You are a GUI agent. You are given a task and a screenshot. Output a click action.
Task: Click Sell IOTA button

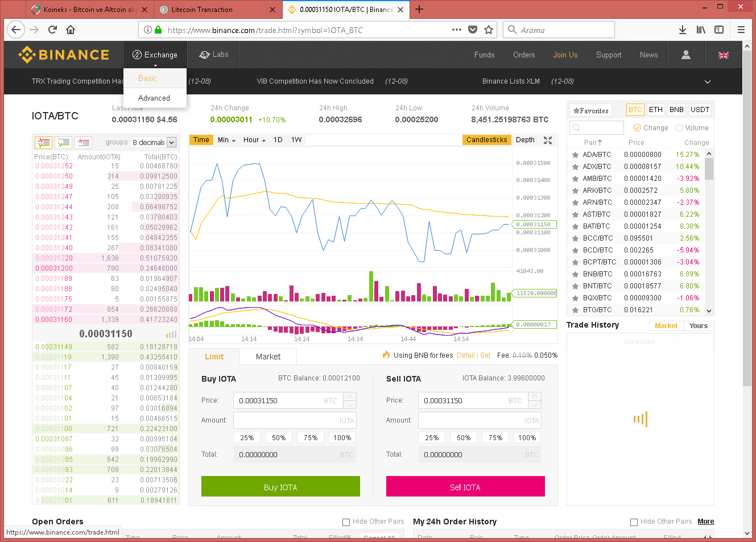pyautogui.click(x=465, y=486)
